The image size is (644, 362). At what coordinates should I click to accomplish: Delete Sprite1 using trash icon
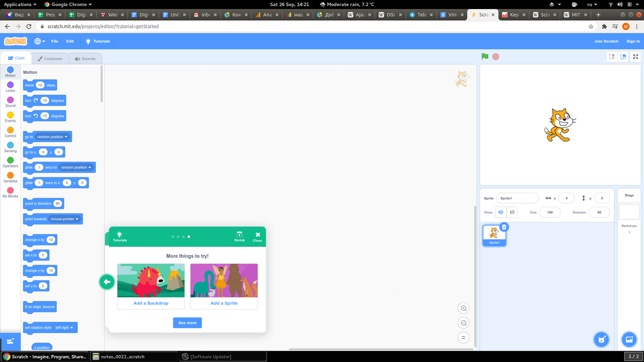[x=504, y=227]
